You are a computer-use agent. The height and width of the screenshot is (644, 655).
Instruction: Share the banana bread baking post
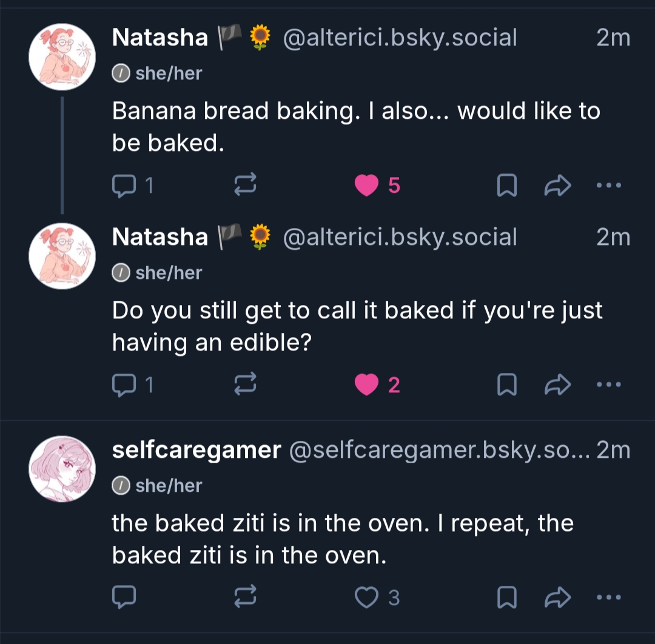[x=558, y=186]
